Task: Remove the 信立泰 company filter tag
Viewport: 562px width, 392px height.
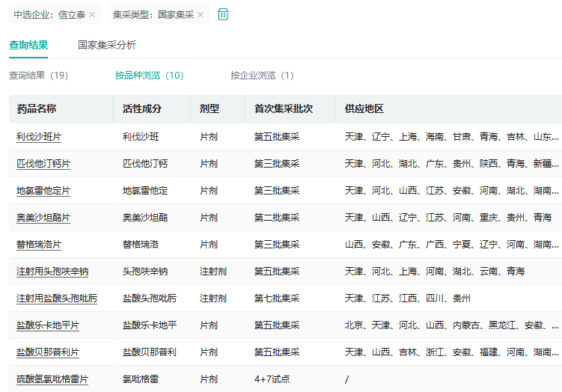Action: (92, 15)
